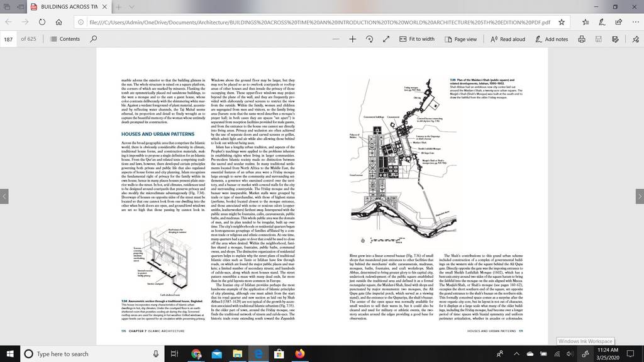Print the PDF document
Screen dimensions: 644x362
[582, 39]
